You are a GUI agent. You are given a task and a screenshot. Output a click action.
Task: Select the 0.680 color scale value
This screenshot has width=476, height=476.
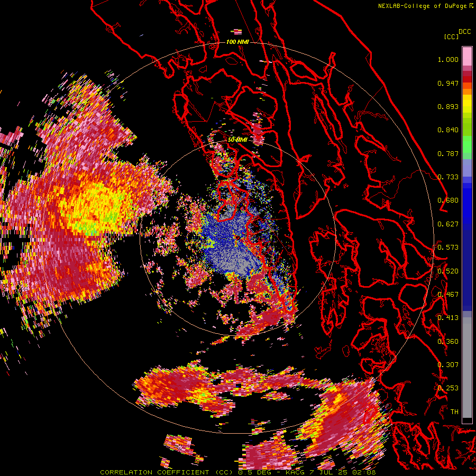point(448,200)
